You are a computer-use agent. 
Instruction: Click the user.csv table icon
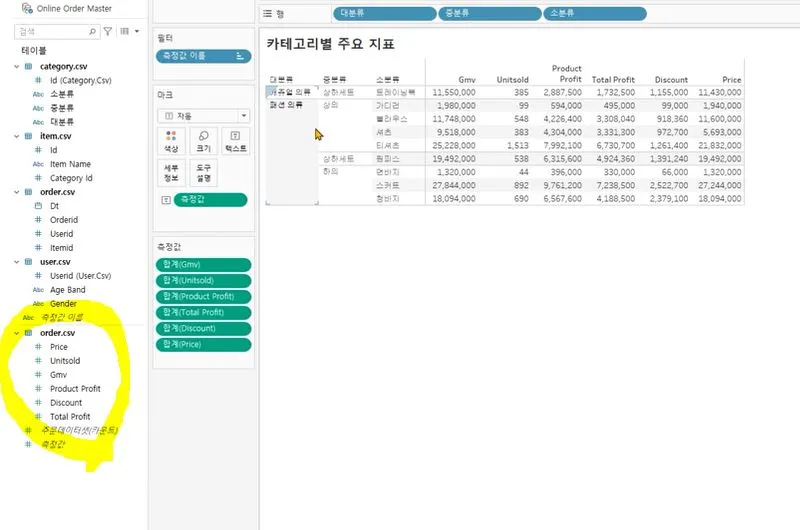coord(29,262)
